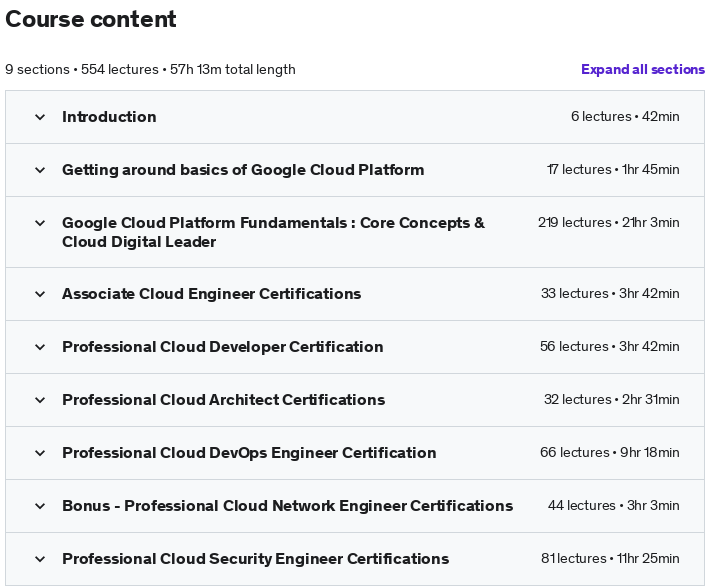This screenshot has width=705, height=586.
Task: Expand chevron for Professional Cloud Security Engineer Certifications
Action: tap(40, 559)
